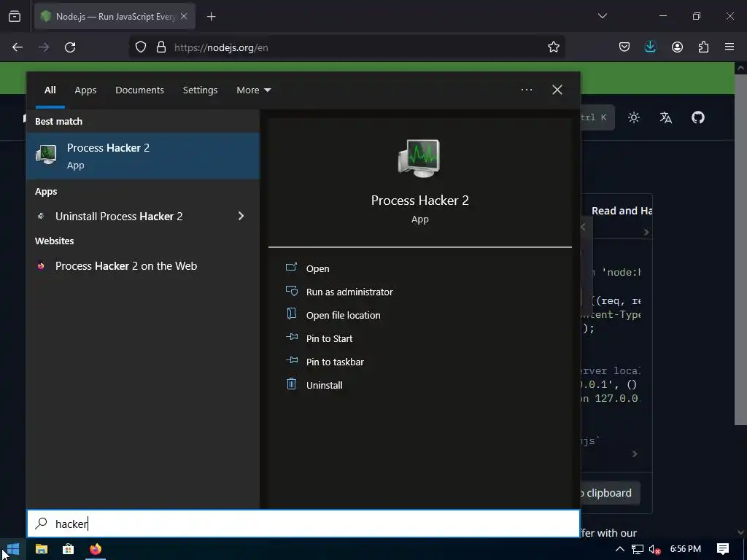Choose Open file location
The width and height of the screenshot is (747, 560).
tap(343, 315)
